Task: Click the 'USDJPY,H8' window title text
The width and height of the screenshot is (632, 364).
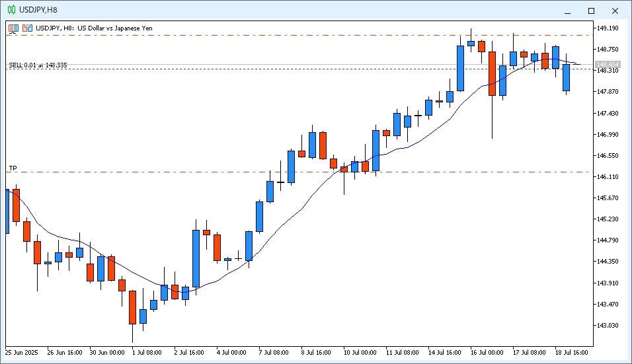Action: tap(38, 10)
